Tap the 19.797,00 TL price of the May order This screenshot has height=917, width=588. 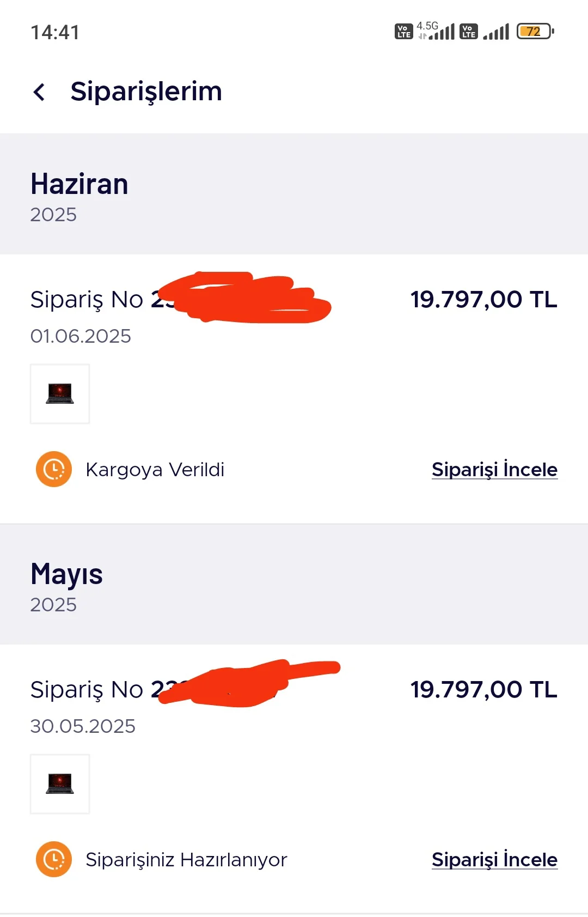(483, 690)
